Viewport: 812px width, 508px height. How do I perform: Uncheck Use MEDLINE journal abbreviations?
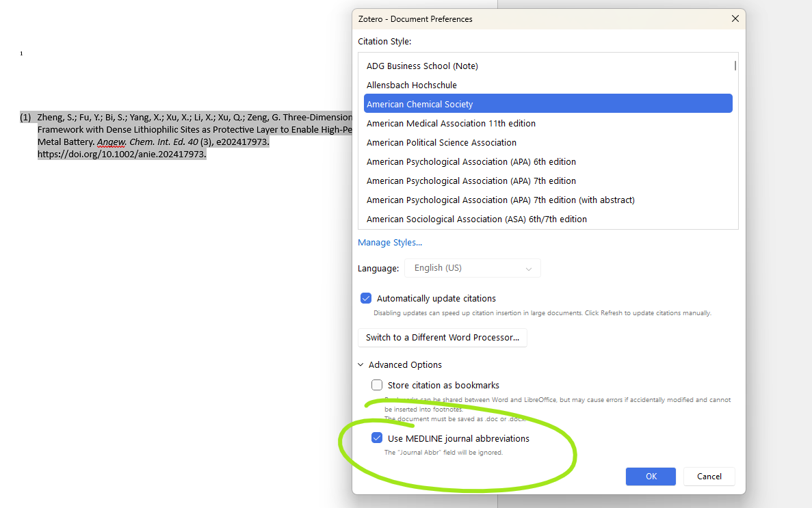click(x=377, y=438)
